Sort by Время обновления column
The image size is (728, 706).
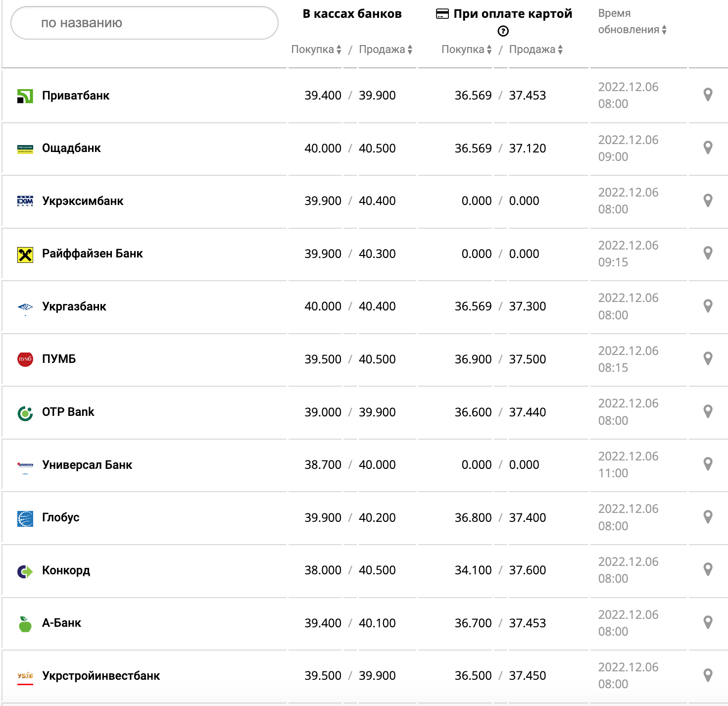[x=632, y=30]
